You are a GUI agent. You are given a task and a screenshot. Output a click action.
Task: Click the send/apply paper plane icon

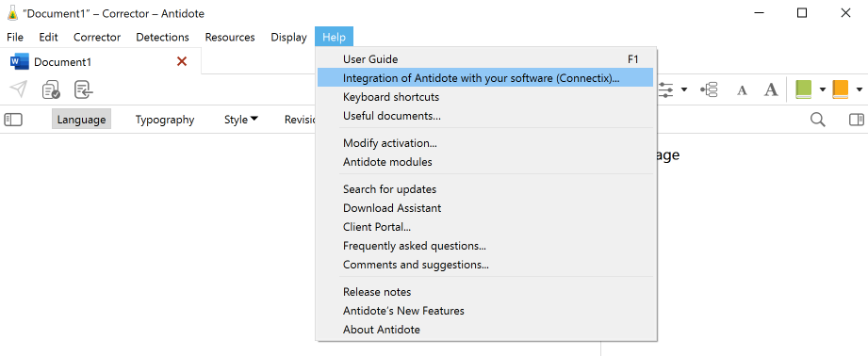coord(18,89)
